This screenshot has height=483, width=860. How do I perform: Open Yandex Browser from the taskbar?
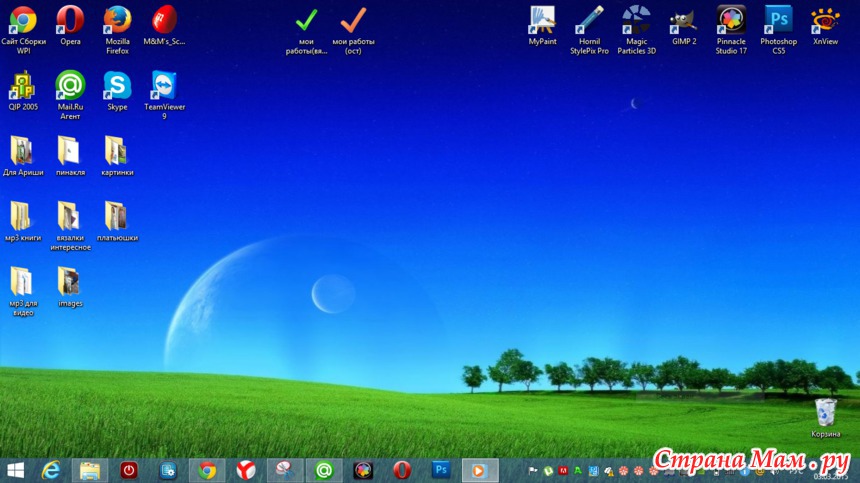tap(246, 470)
